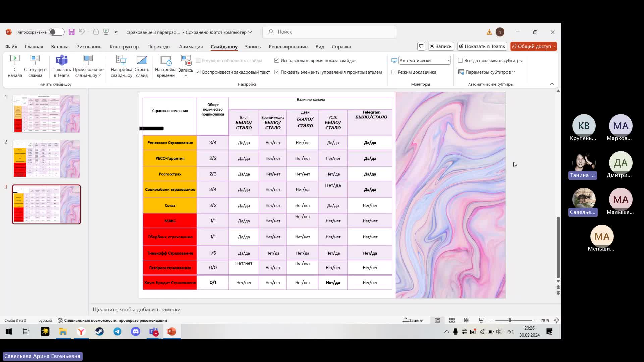This screenshot has width=644, height=362.
Task: Open the Файл menu
Action: (x=11, y=47)
